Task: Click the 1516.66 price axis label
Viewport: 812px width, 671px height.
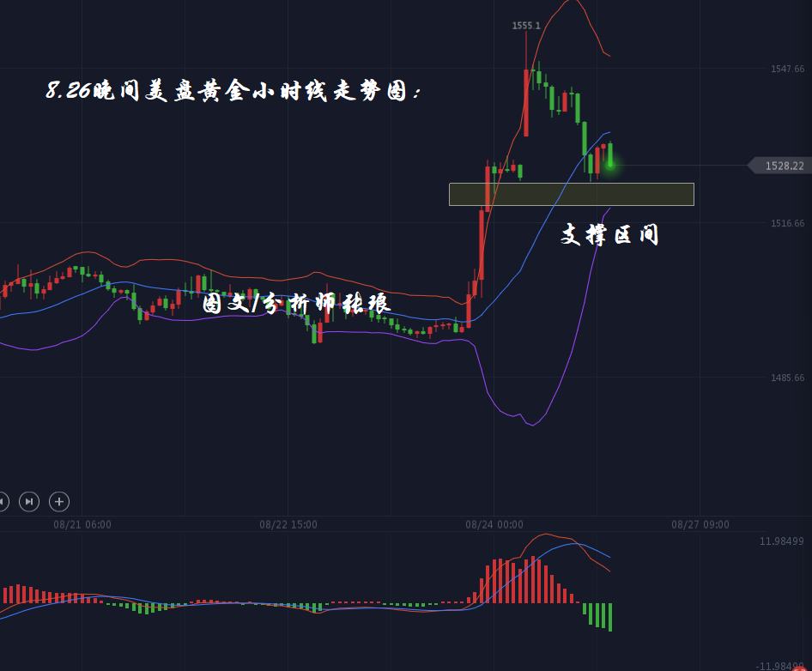Action: 787,223
